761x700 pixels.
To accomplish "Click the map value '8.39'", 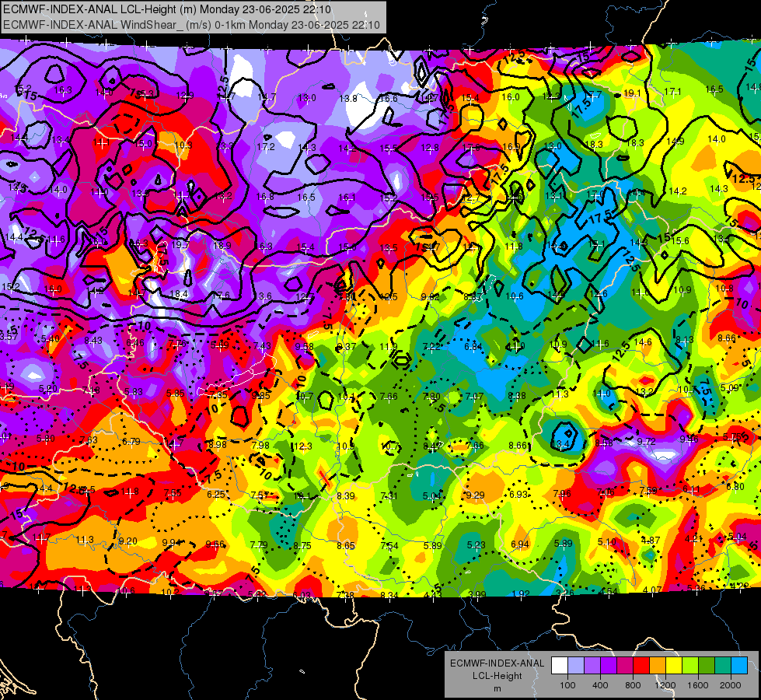I will [x=346, y=496].
